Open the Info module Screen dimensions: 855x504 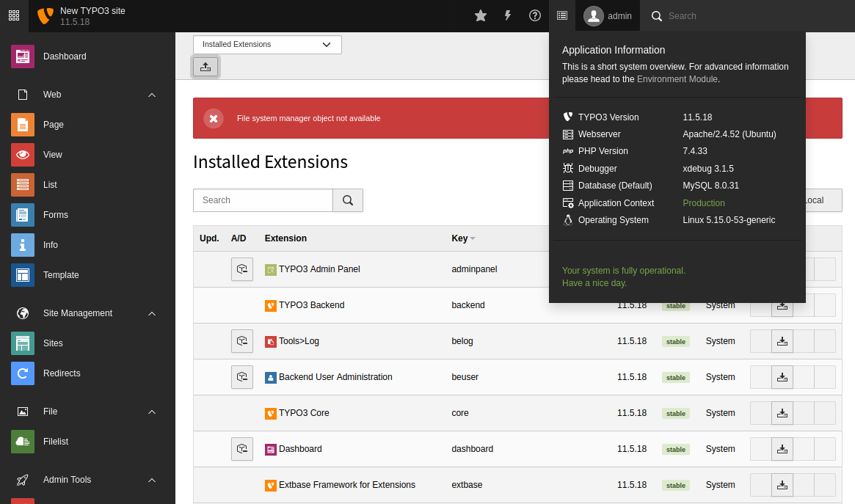pos(87,244)
